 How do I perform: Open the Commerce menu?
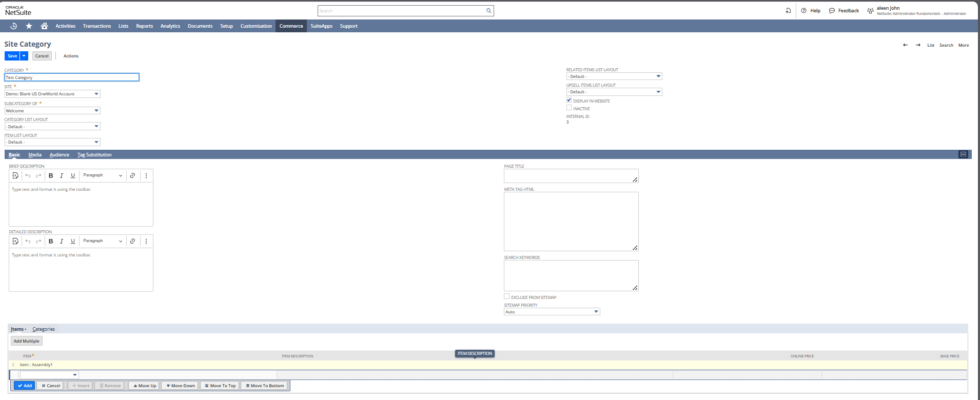coord(291,26)
